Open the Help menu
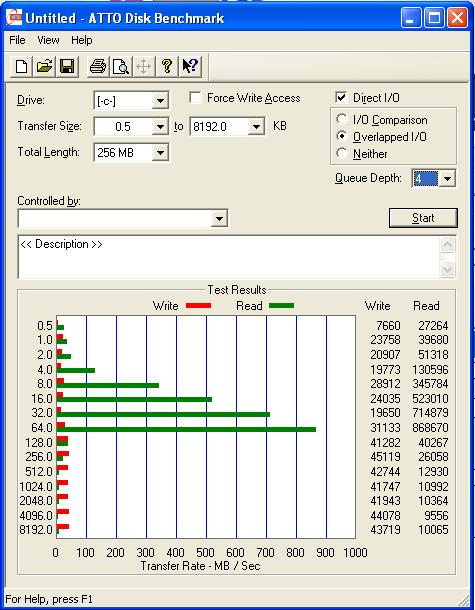475x610 pixels. tap(82, 40)
